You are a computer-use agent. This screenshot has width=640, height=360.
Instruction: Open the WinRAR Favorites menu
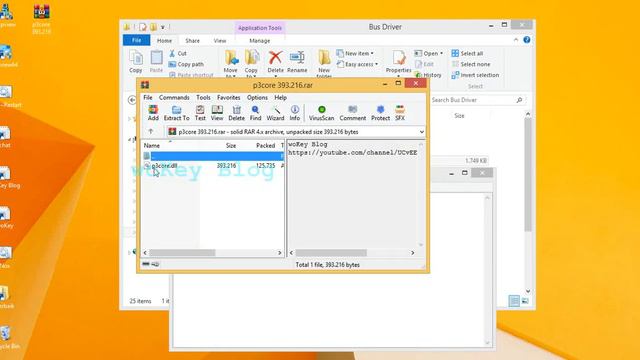tap(229, 98)
